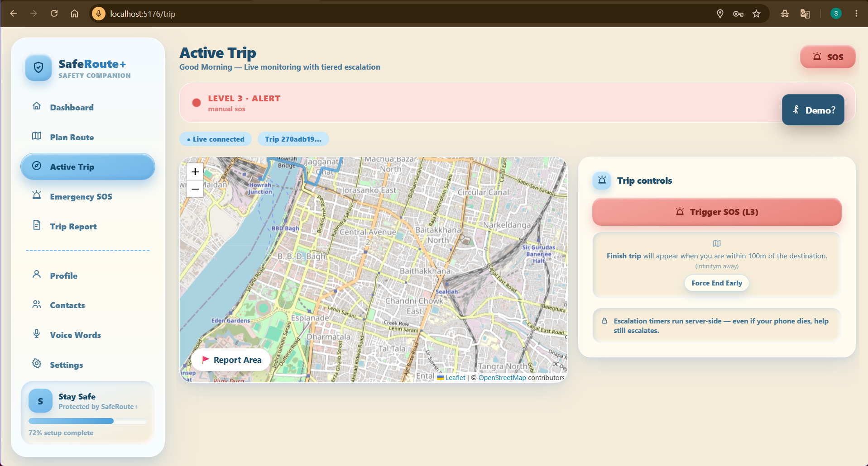Open Trip Report page
The width and height of the screenshot is (868, 466).
tap(87, 226)
